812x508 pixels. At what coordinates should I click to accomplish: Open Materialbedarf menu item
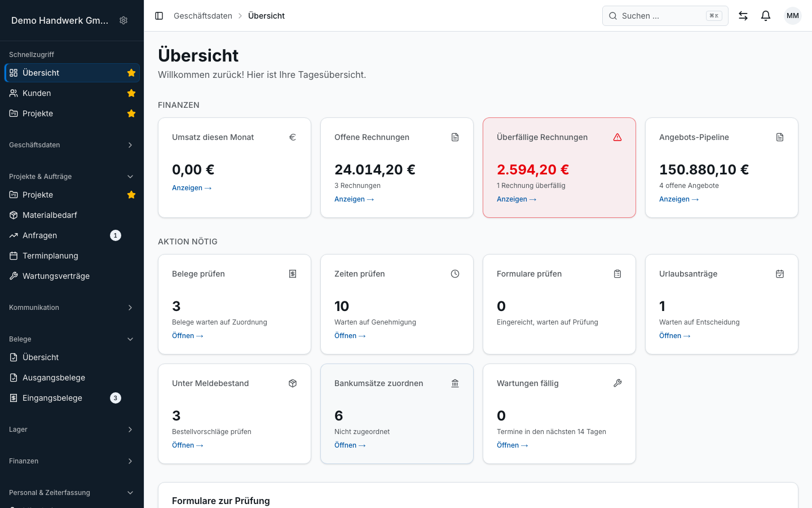[72, 215]
